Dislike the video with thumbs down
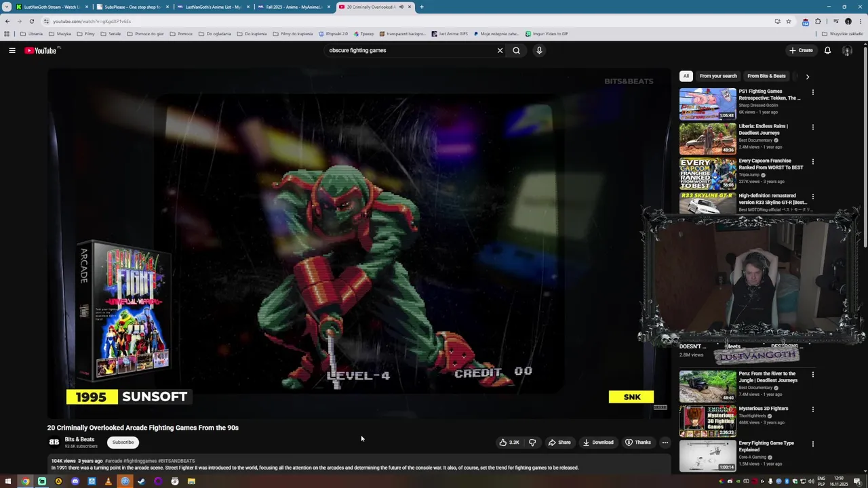 [532, 443]
